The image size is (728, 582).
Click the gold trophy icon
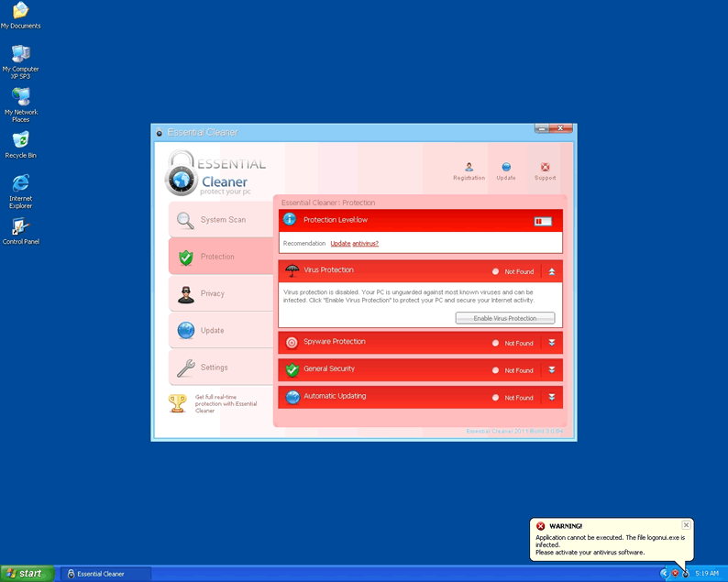point(178,403)
